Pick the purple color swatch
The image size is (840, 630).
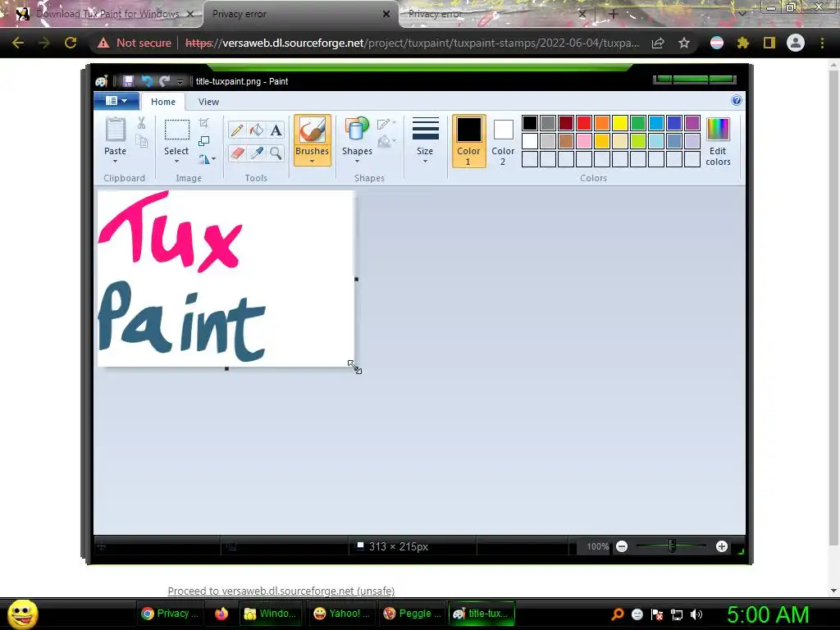692,123
